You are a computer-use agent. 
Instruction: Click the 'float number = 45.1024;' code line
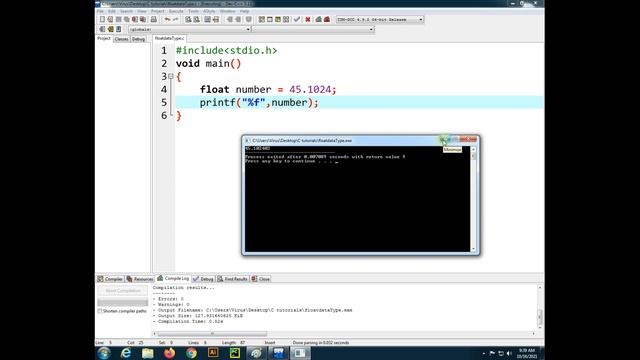point(268,89)
